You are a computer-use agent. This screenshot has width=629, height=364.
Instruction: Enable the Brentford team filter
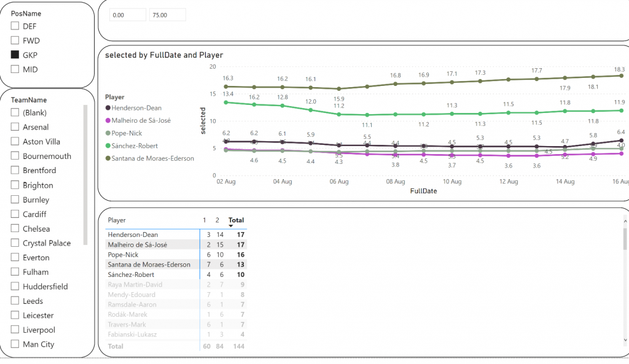pos(15,171)
